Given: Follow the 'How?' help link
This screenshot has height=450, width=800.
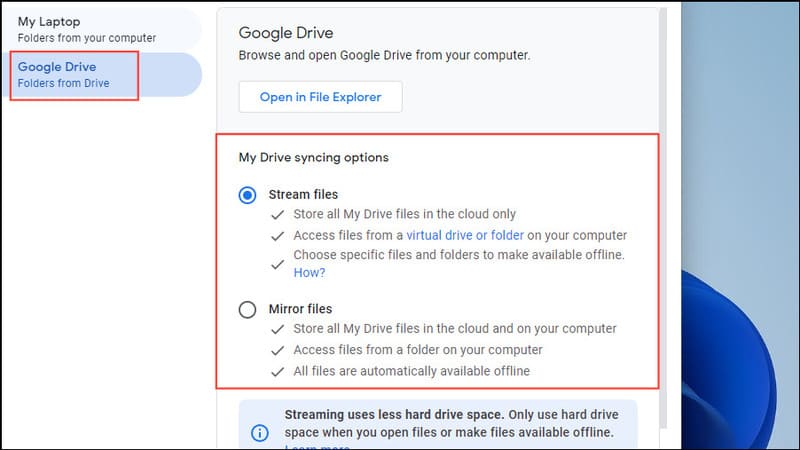Looking at the screenshot, I should pyautogui.click(x=309, y=272).
